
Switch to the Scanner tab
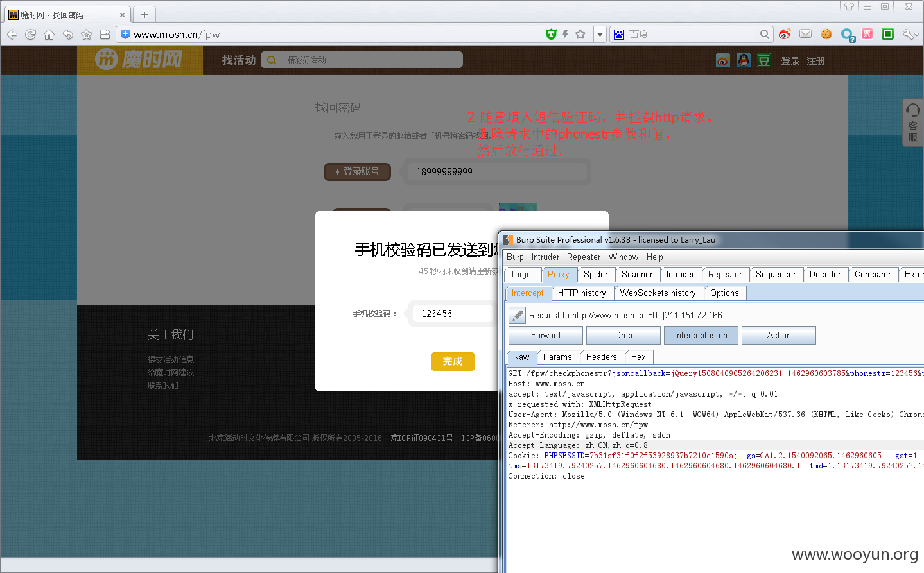tap(637, 274)
